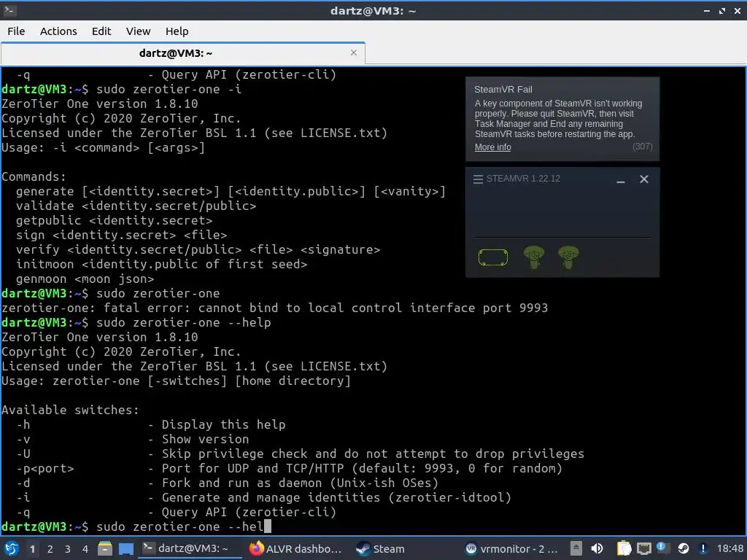Click the STEAMVR 1.22.12 title text
The width and height of the screenshot is (747, 560).
coord(523,179)
